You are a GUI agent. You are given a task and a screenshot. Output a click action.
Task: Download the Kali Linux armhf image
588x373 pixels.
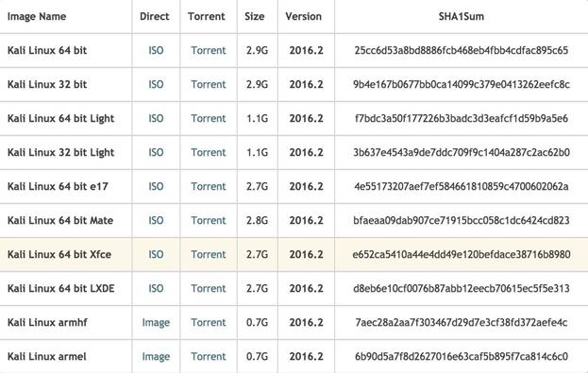point(156,323)
